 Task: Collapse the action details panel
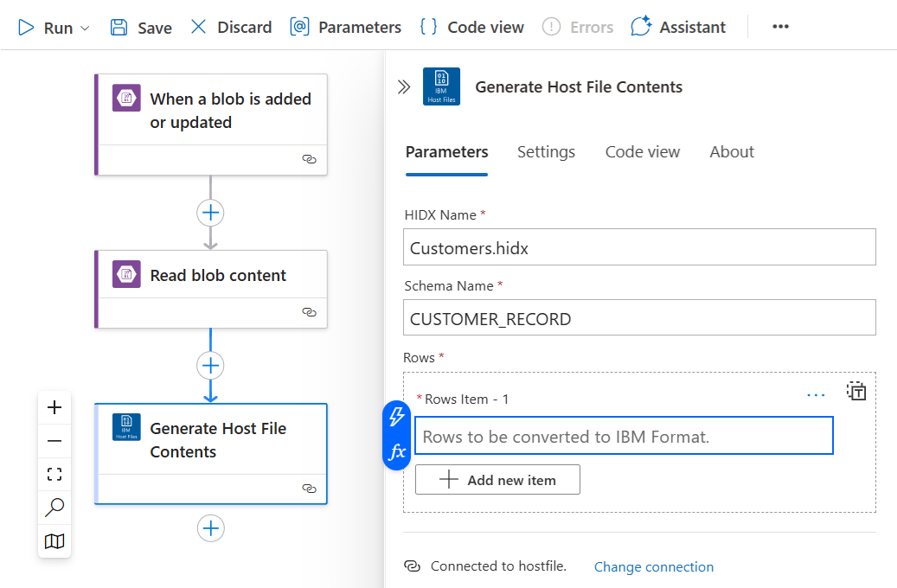click(x=404, y=87)
